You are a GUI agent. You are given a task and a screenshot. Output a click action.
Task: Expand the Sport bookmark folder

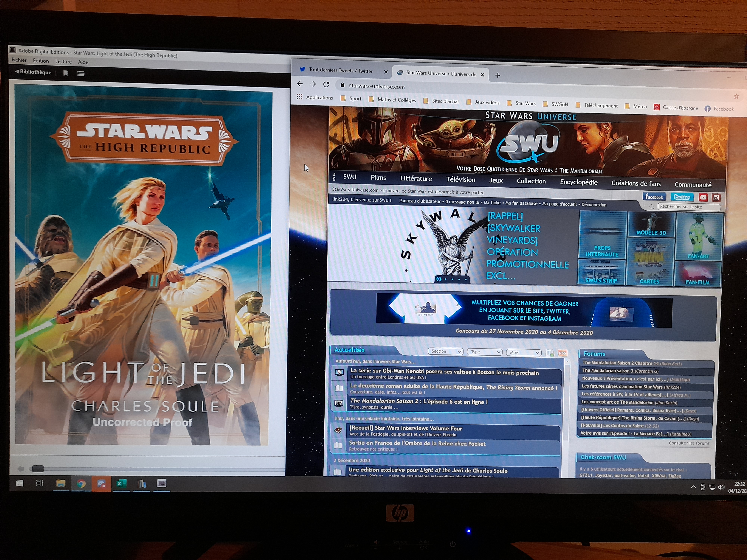[x=351, y=98]
